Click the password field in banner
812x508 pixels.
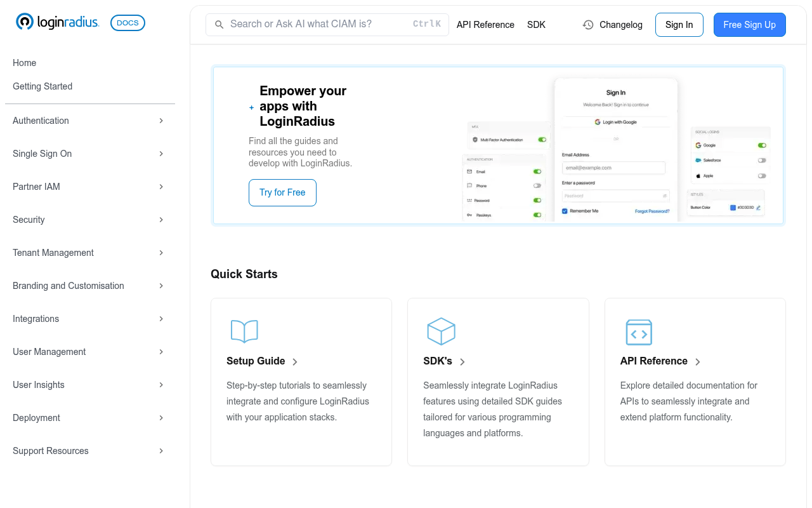616,196
